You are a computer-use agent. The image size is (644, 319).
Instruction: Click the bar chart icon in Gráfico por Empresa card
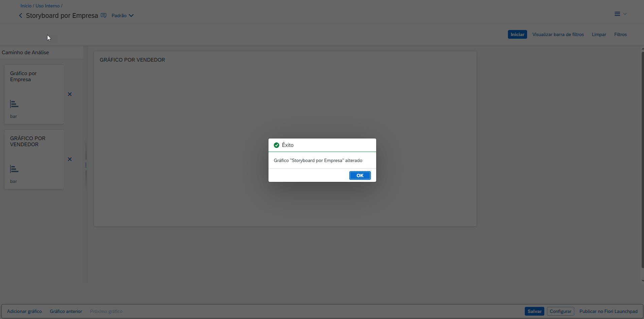14,104
